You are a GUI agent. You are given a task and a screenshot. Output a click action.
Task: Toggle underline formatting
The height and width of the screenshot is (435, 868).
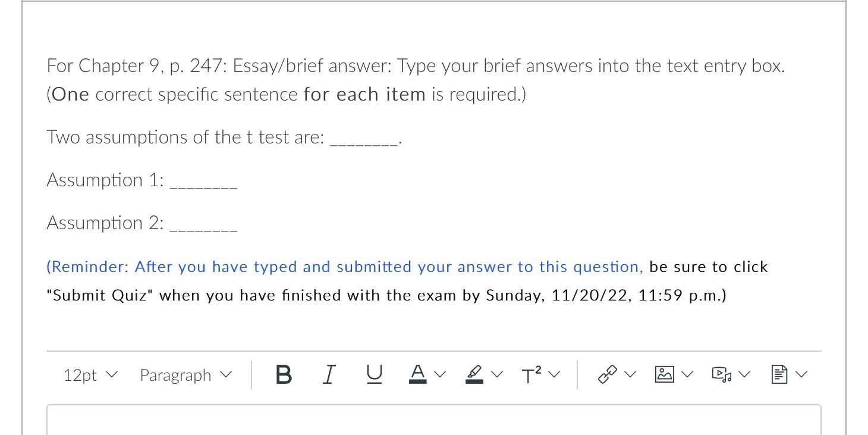[374, 374]
